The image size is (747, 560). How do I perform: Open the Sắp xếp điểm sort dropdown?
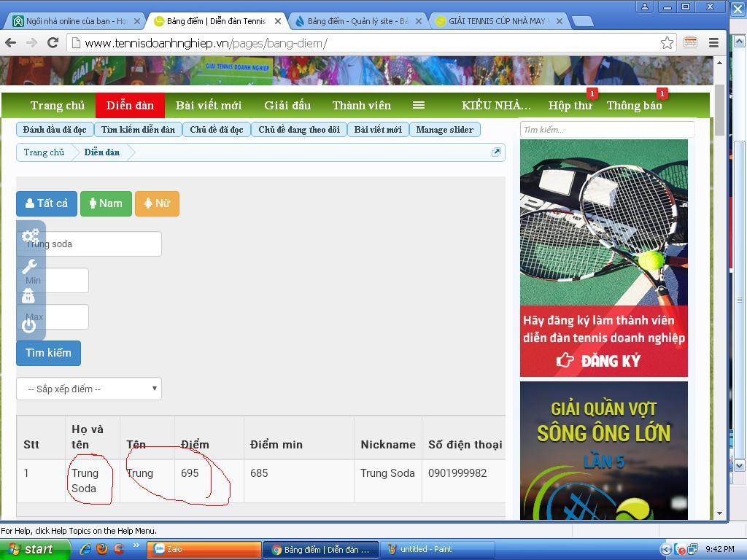tap(89, 389)
